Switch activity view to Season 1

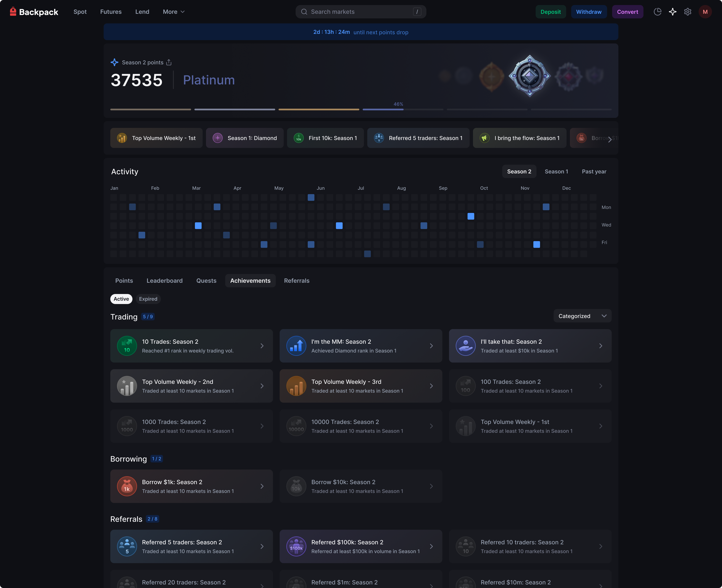(556, 171)
